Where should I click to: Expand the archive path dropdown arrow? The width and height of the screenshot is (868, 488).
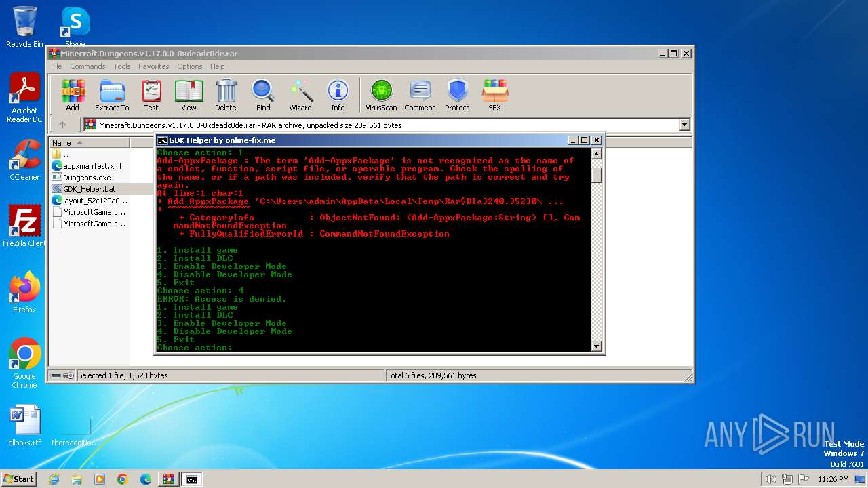684,125
